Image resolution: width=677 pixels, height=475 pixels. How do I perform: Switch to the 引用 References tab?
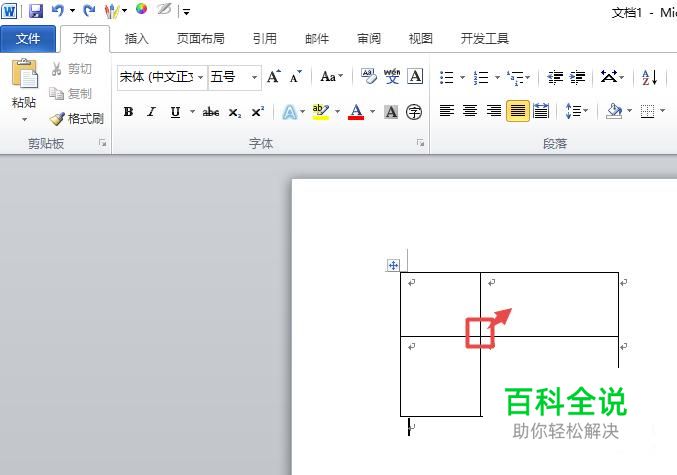point(265,38)
